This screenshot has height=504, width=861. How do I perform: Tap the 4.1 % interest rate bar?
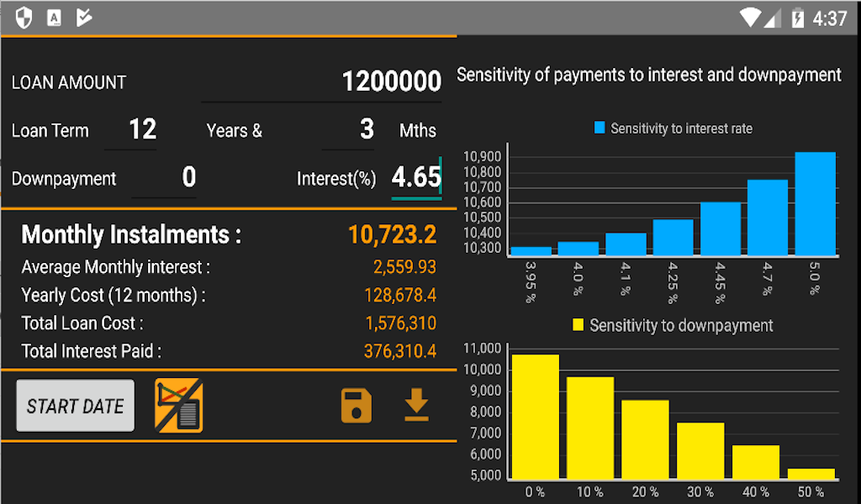pyautogui.click(x=626, y=244)
